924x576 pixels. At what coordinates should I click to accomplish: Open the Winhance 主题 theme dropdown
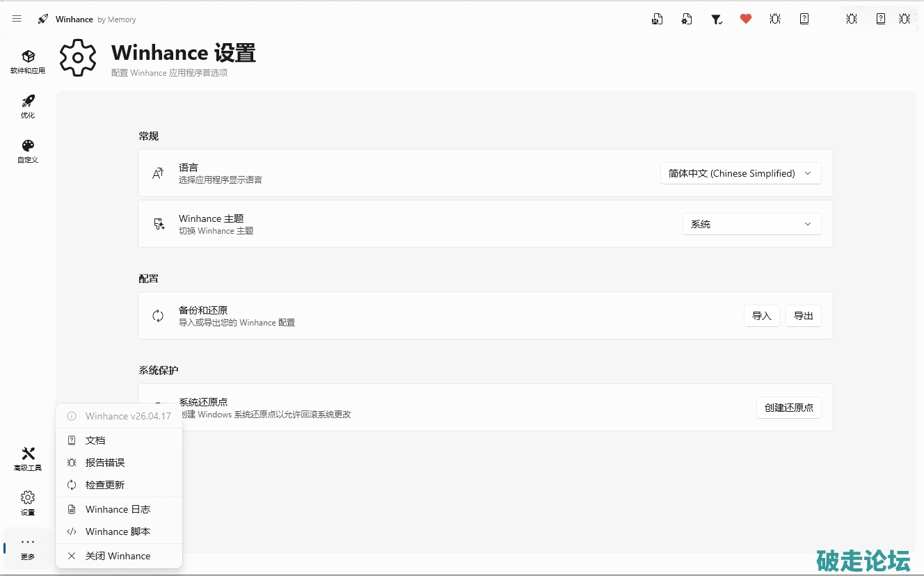pos(751,224)
